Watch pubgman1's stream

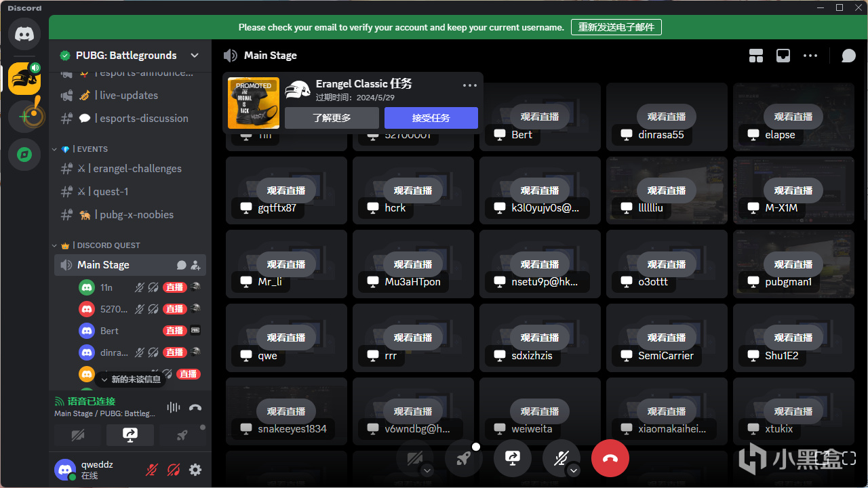pyautogui.click(x=793, y=264)
